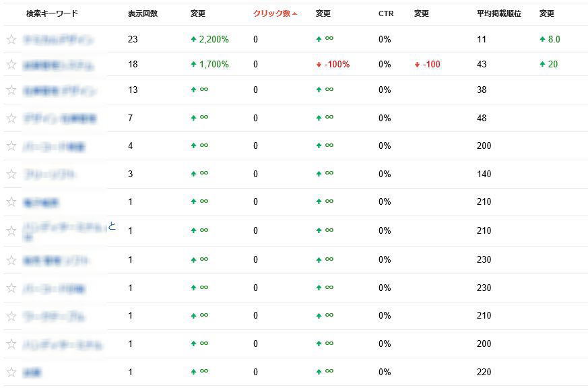Toggle star for keyword at average position 220
This screenshot has height=388, width=588.
click(x=11, y=373)
